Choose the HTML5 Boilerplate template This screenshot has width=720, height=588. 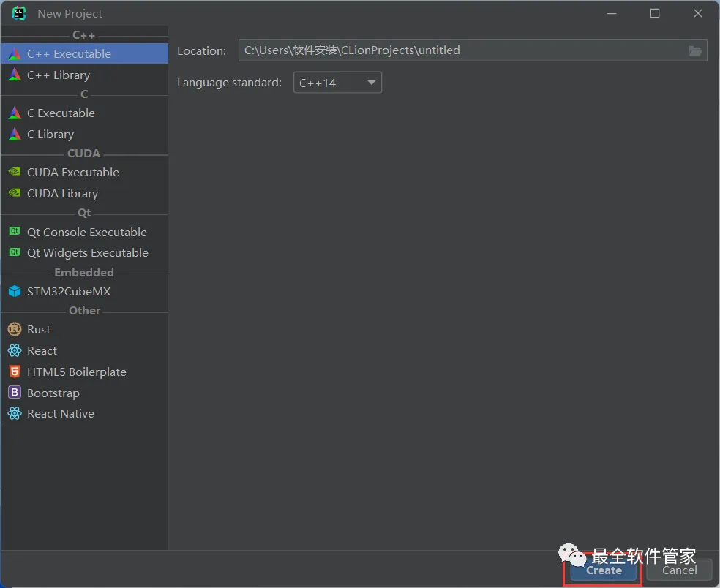coord(84,372)
